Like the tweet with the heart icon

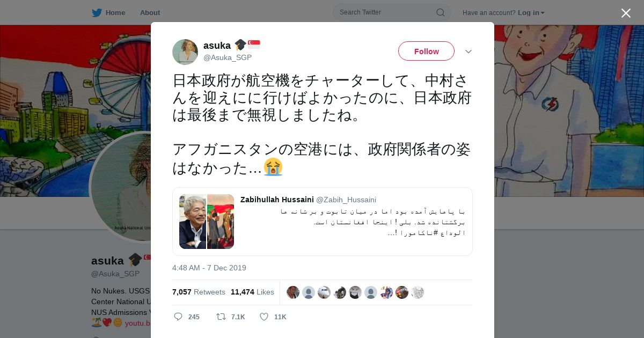click(x=264, y=317)
